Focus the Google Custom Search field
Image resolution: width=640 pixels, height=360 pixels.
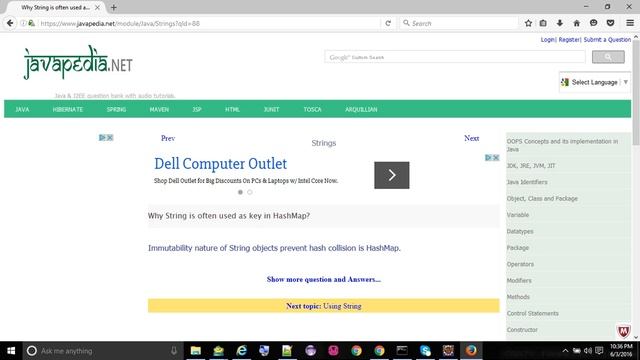455,57
